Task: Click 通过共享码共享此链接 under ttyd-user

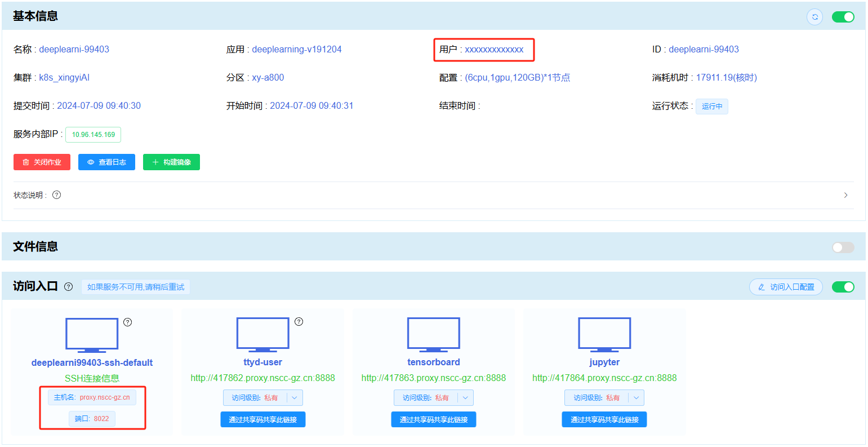Action: pyautogui.click(x=263, y=419)
